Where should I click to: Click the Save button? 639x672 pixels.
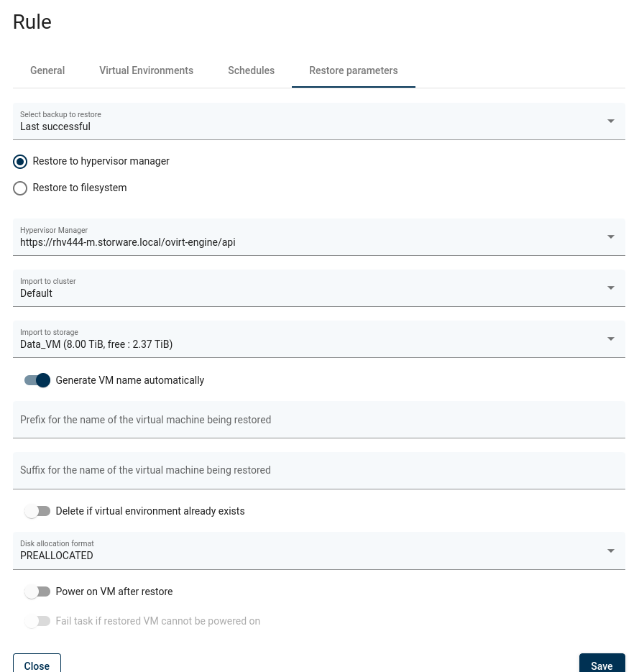pyautogui.click(x=602, y=665)
